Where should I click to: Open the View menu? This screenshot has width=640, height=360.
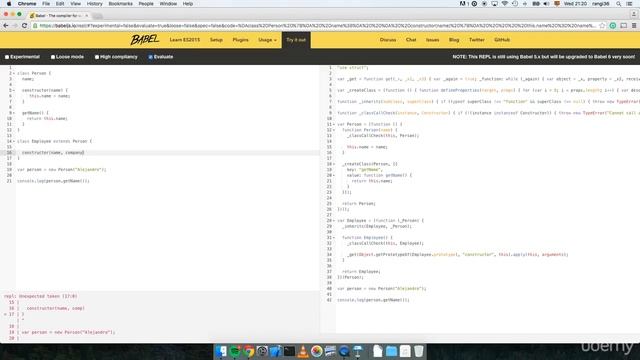click(76, 4)
